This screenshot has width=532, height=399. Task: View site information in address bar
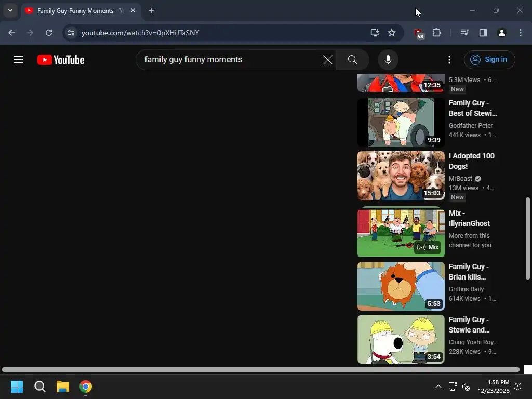coord(71,33)
